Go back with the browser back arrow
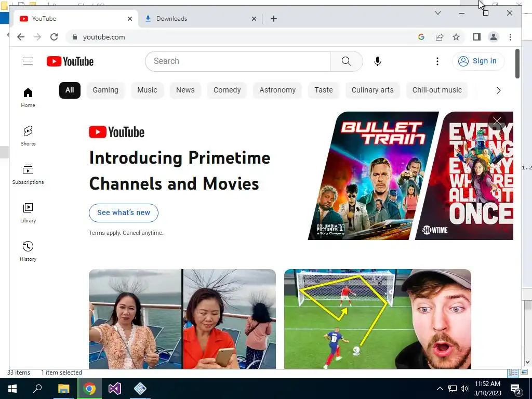532x399 pixels. (x=21, y=37)
